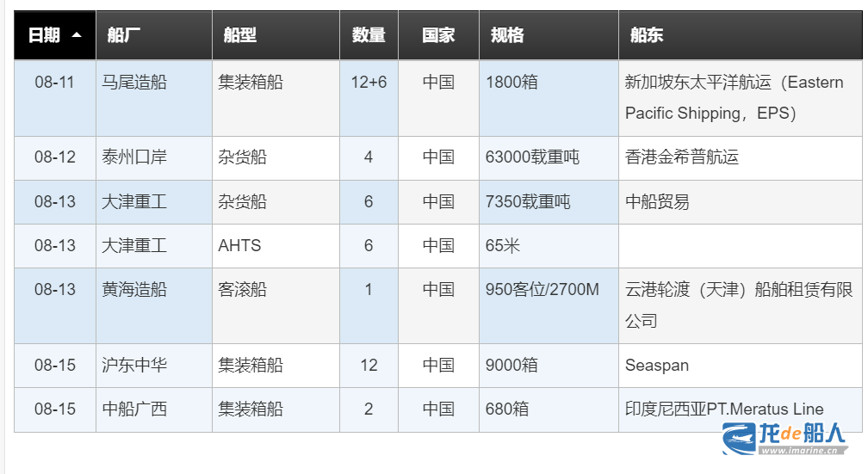Click 集装箱船 cell in 马尾造船 row
868x474 pixels.
tap(276, 98)
